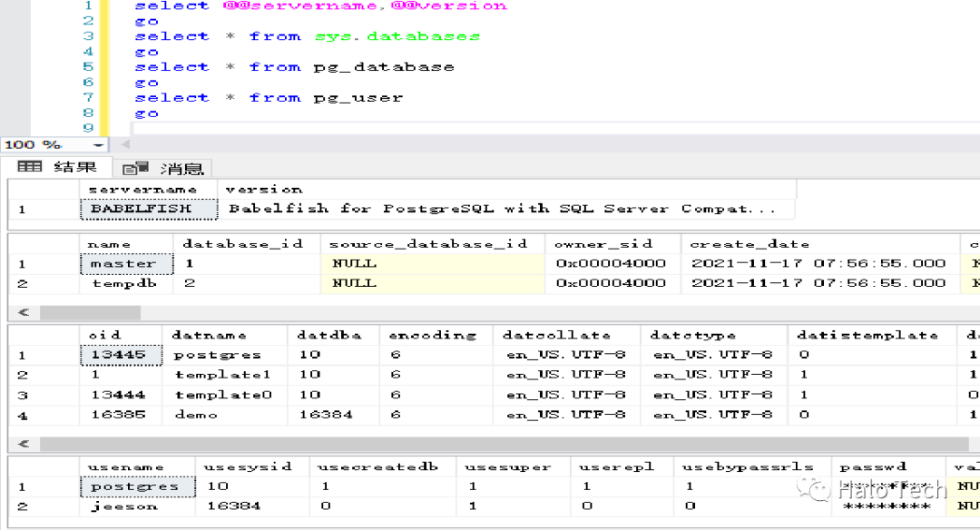
Task: Select the create_date cell in master row
Action: [820, 264]
